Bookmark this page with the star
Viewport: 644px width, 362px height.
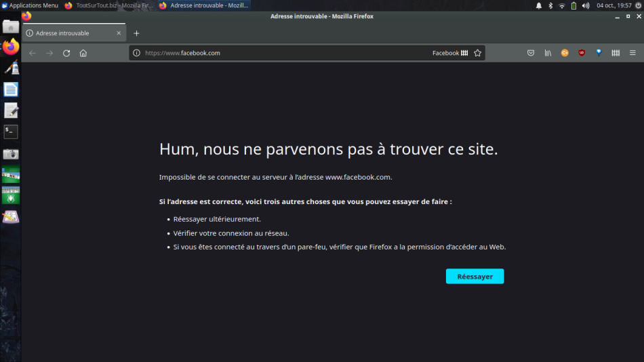pyautogui.click(x=477, y=53)
